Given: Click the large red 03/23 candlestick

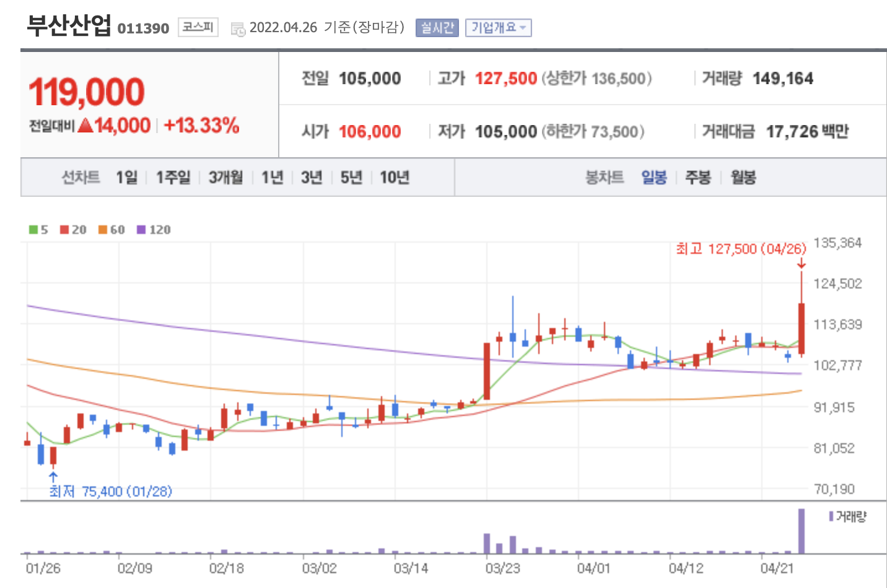Looking at the screenshot, I should point(487,371).
